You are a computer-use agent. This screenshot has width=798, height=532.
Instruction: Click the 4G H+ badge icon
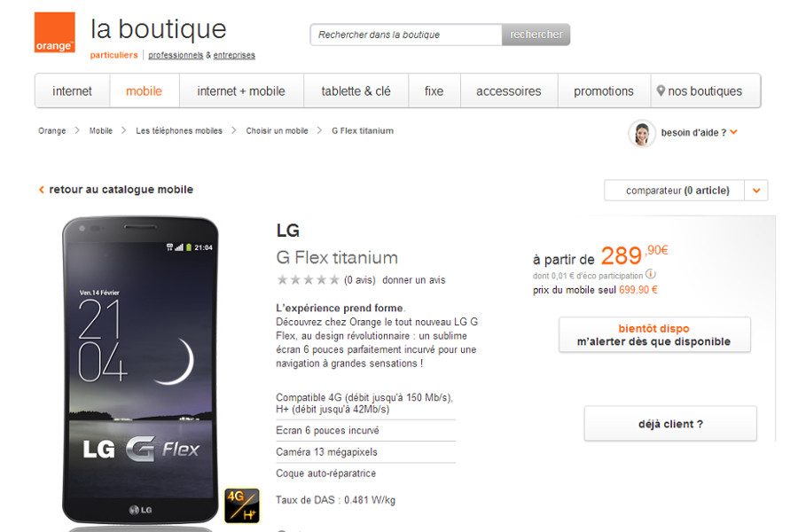tap(241, 505)
